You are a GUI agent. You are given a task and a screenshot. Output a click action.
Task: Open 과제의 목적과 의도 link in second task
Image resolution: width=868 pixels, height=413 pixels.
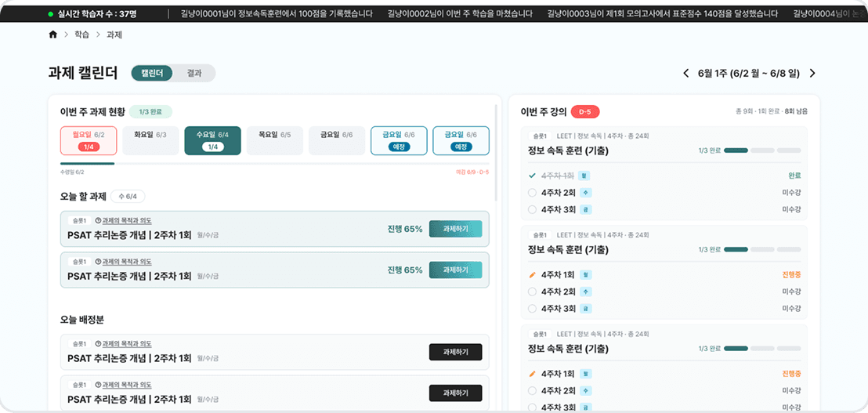click(x=127, y=262)
